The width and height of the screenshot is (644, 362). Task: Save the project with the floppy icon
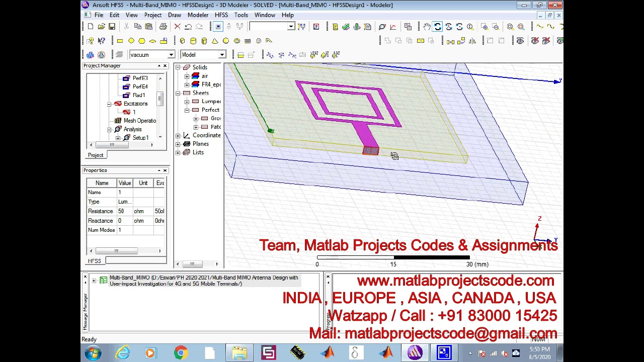(x=112, y=27)
